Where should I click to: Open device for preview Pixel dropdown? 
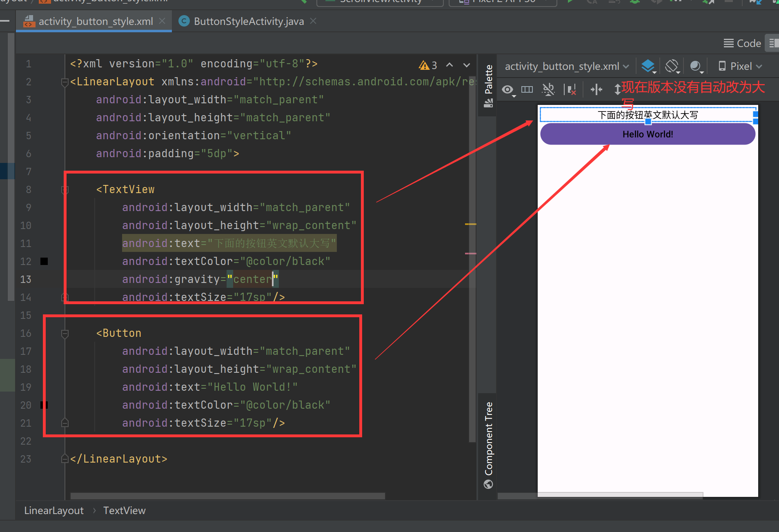[x=740, y=66]
